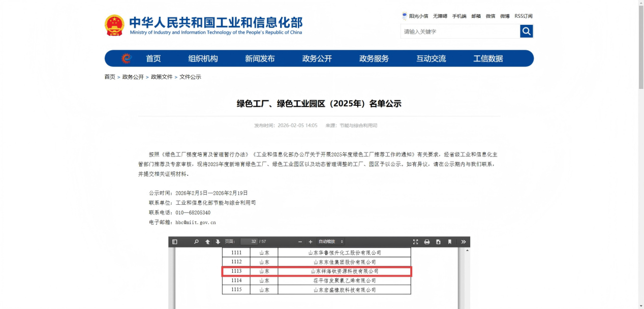Screen dimensions: 644x309
Task: Click the browser's vertical page scrollbar
Action: (640, 51)
